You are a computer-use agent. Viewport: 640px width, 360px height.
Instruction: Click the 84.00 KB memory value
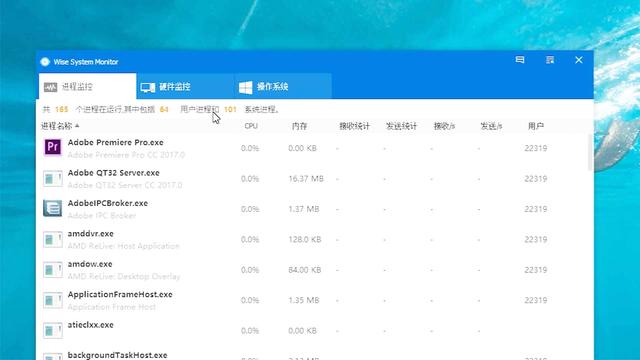(x=304, y=270)
